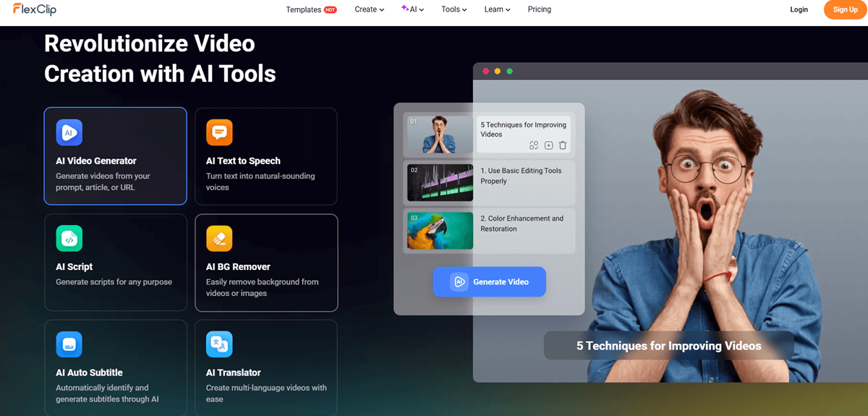Click the green dot in mock window
This screenshot has height=416, width=868.
point(509,71)
